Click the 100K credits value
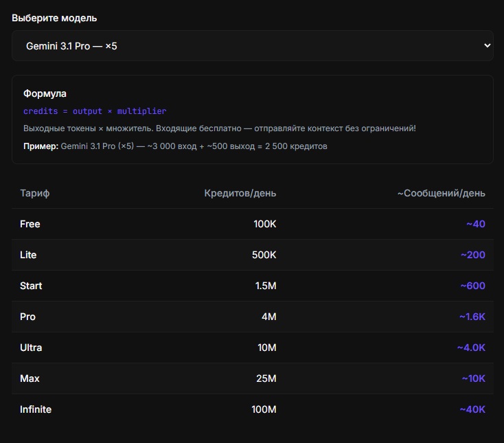Viewport: 504px width, 443px height. click(x=265, y=224)
